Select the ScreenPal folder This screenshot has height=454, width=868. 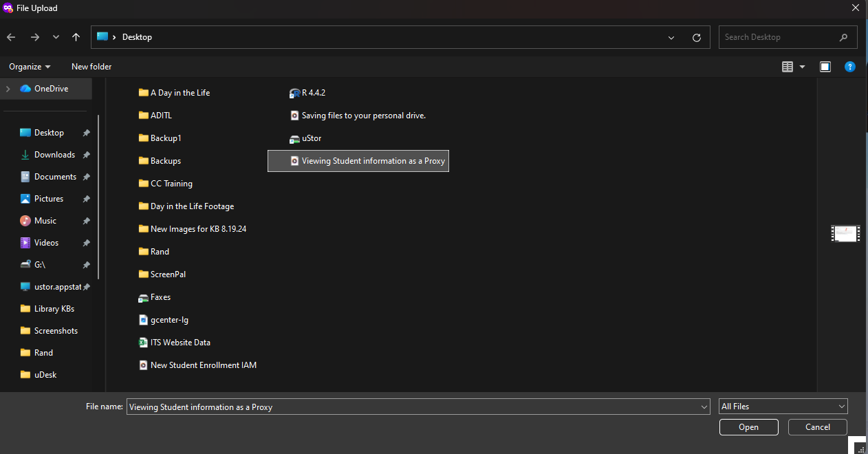point(162,274)
